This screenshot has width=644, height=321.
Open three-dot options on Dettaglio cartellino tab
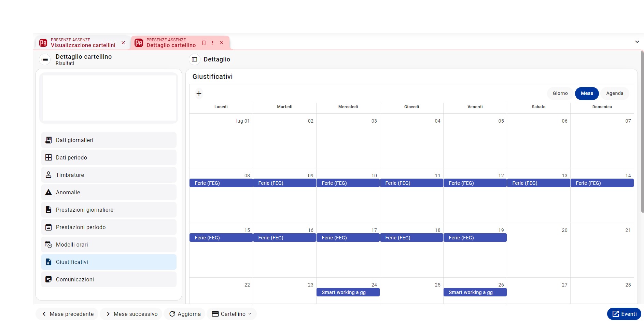pos(212,43)
